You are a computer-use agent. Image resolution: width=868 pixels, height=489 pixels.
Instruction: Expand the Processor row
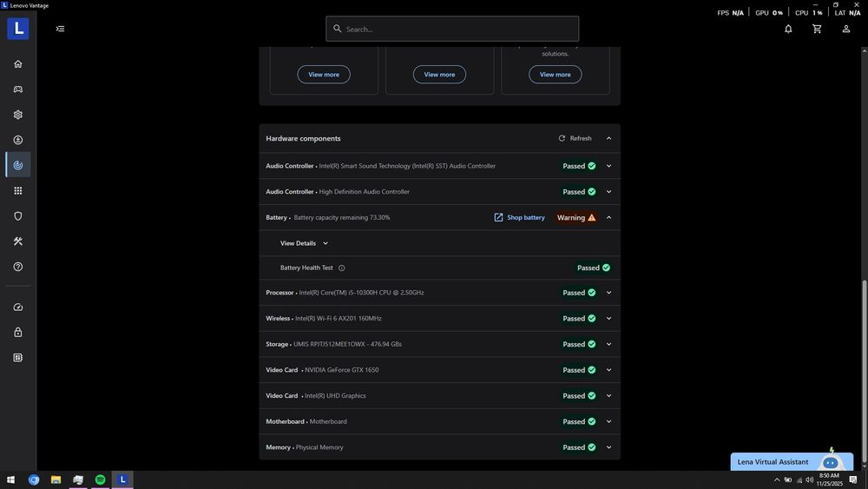click(609, 293)
